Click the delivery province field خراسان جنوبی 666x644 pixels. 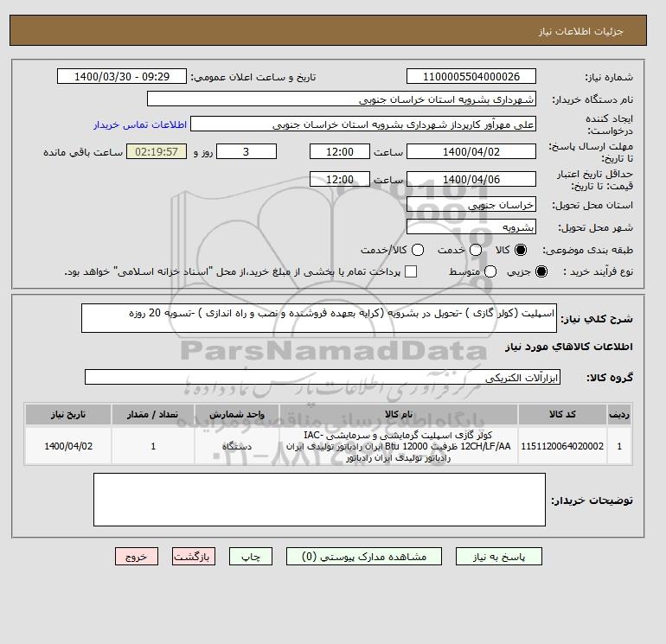471,205
